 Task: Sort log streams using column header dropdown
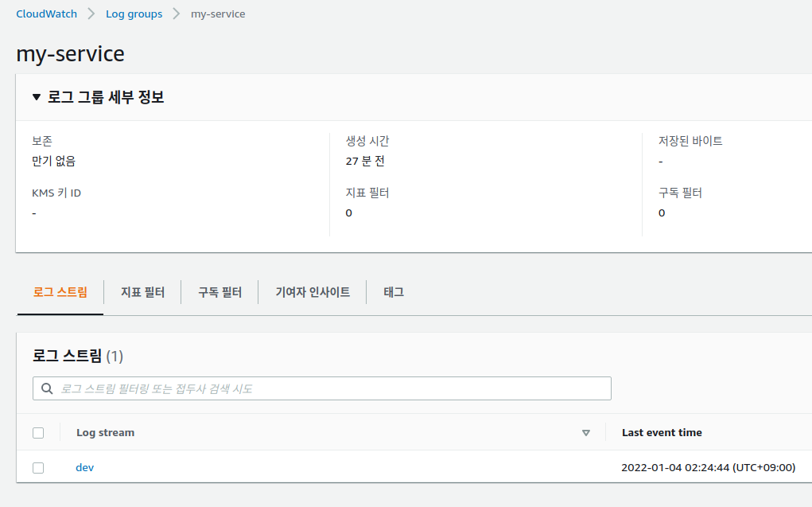click(x=586, y=432)
